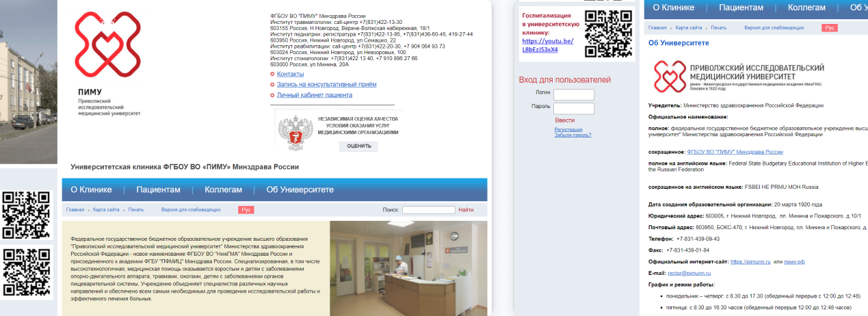Screen dimensions: 868x316
Task: Click Найти next to the search field
Action: [x=466, y=210]
